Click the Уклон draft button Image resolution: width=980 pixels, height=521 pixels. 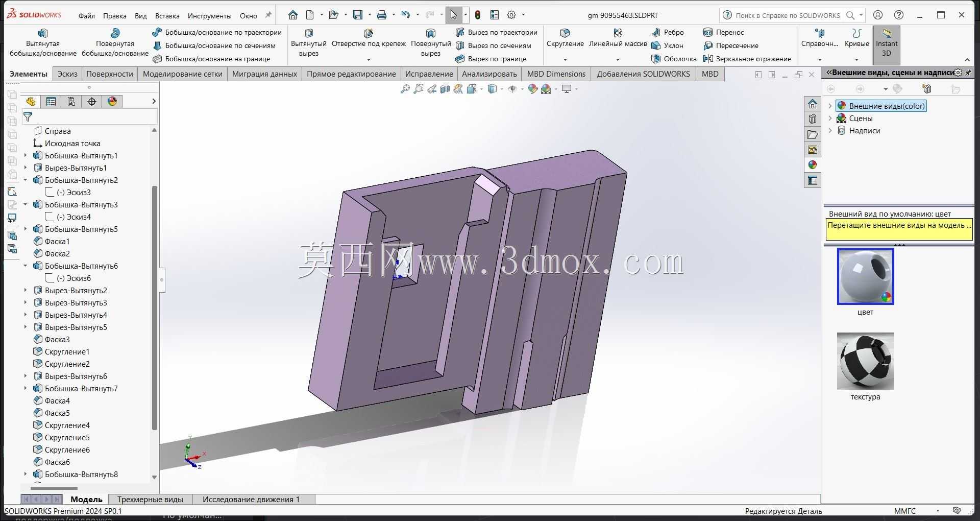pos(668,45)
